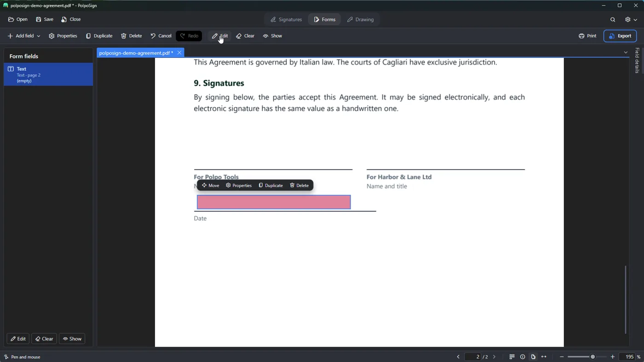Expand the tab list chevron

(x=626, y=52)
